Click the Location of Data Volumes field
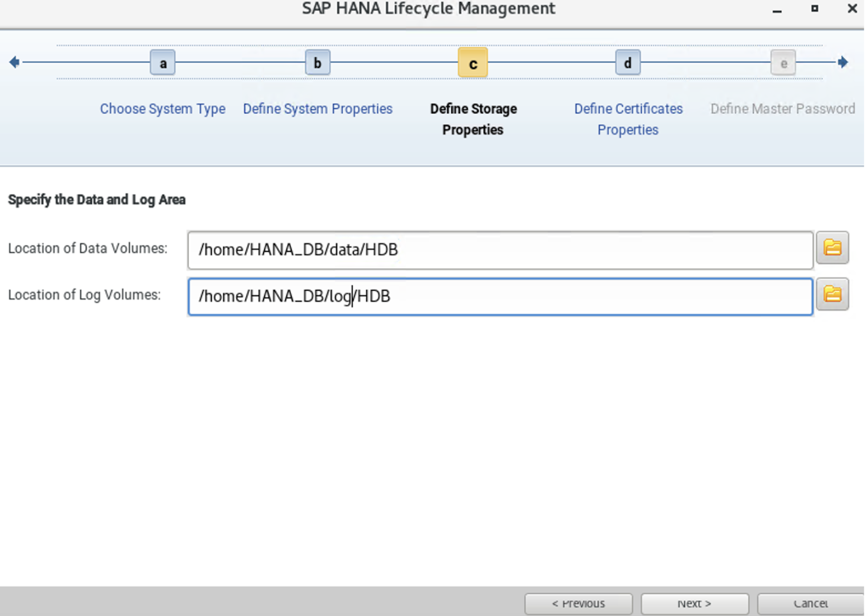The image size is (868, 616). click(x=500, y=250)
